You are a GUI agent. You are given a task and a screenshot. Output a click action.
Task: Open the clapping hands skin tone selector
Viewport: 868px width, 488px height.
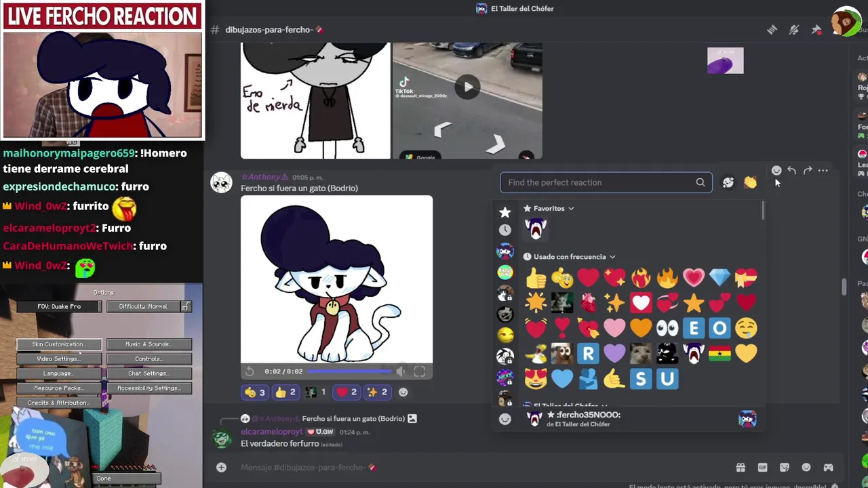(x=750, y=182)
